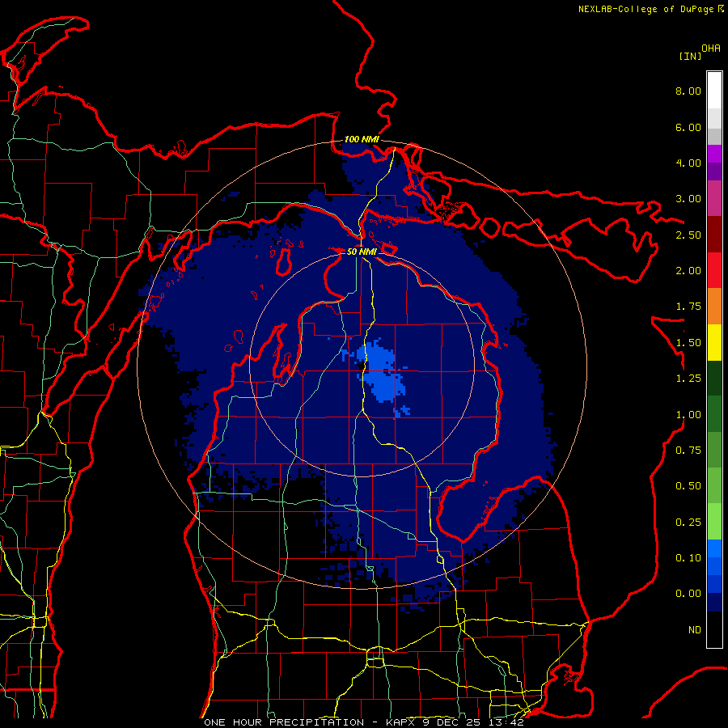Screen dimensions: 728x728
Task: Click the [IN] units label
Action: pyautogui.click(x=690, y=56)
